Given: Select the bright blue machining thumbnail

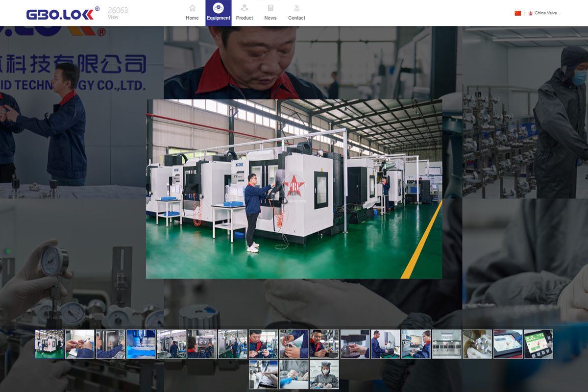Looking at the screenshot, I should coord(141,344).
